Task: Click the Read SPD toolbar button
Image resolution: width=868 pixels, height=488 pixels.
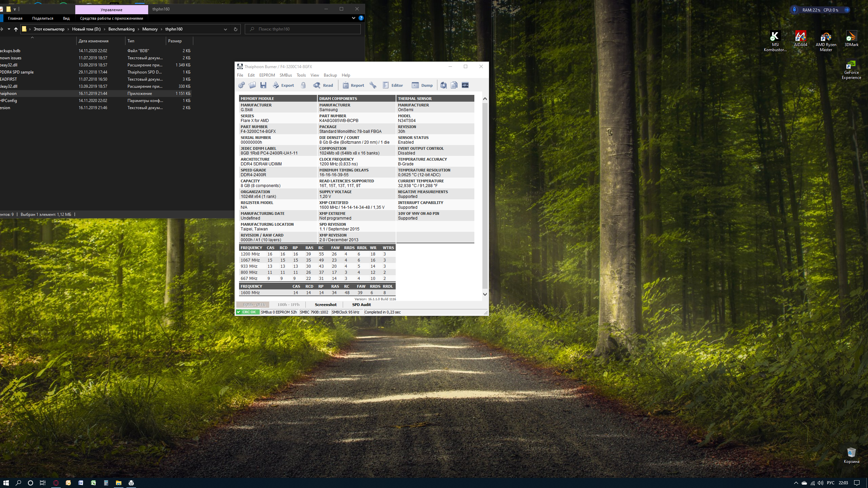Action: click(x=323, y=85)
